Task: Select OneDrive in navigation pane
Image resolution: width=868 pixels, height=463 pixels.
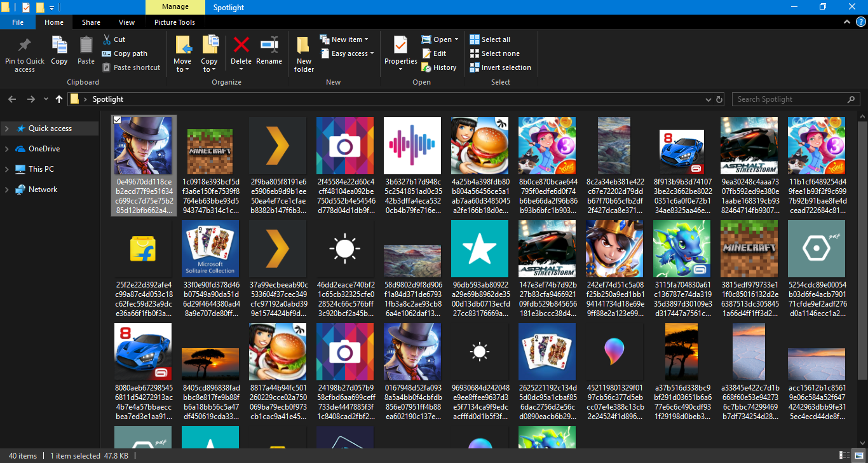Action: 44,149
